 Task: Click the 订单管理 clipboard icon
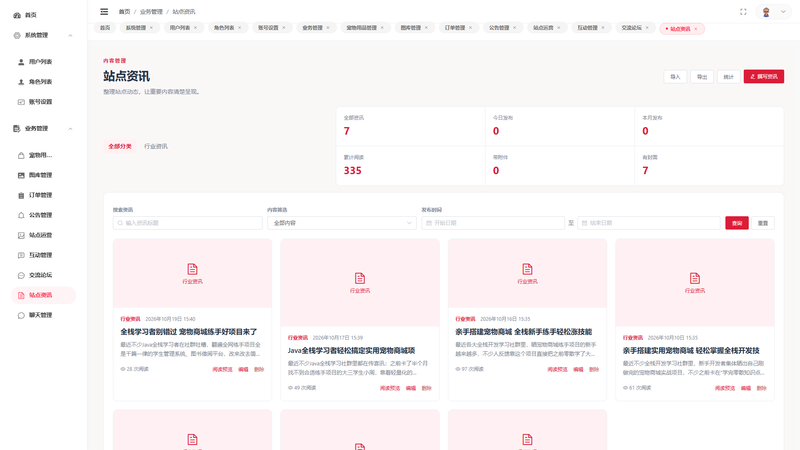(21, 195)
